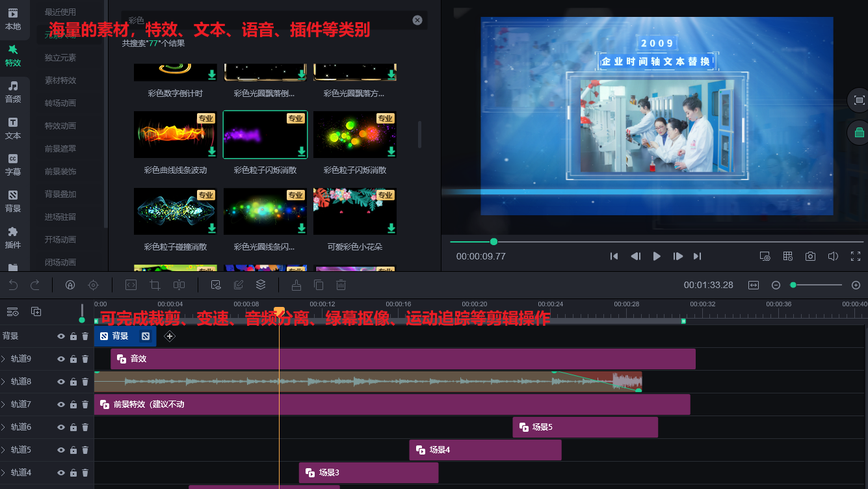Click the effects list scrollbar

tap(419, 134)
